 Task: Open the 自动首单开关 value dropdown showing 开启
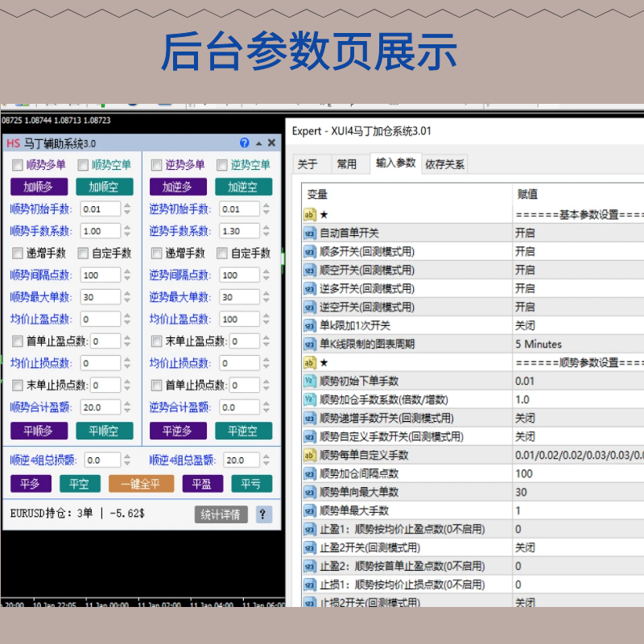click(x=576, y=233)
